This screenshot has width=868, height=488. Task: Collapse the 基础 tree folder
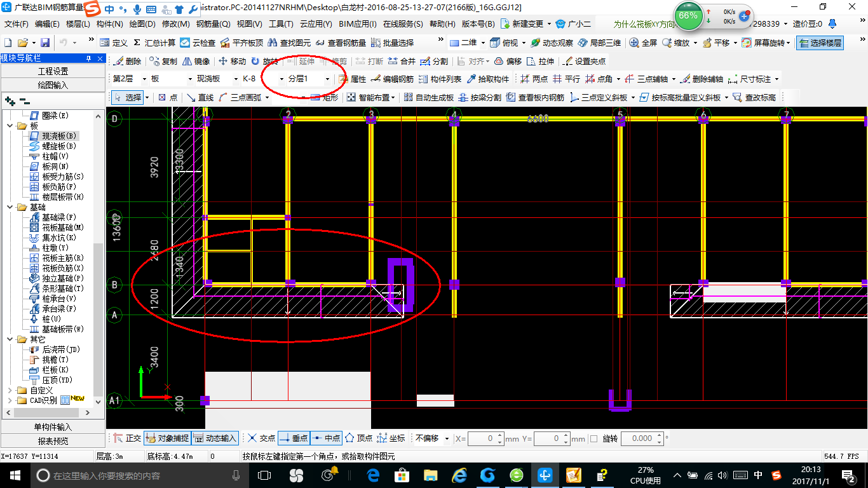click(10, 207)
